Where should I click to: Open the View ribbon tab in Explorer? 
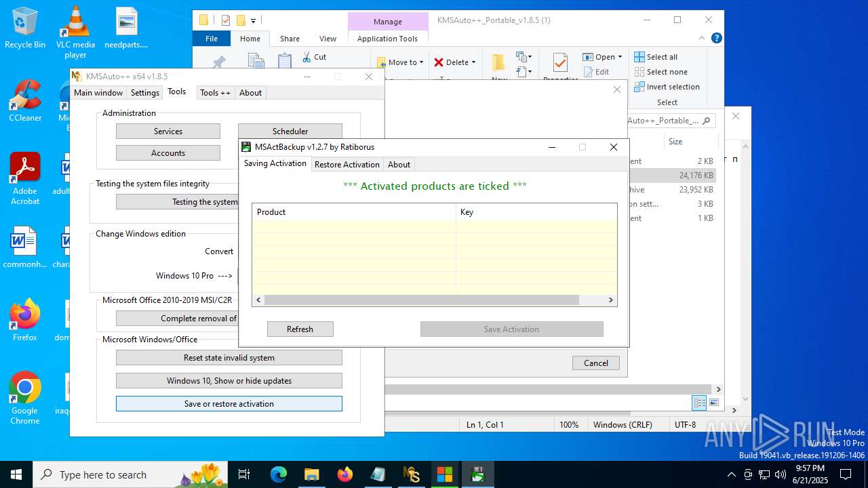coord(328,39)
